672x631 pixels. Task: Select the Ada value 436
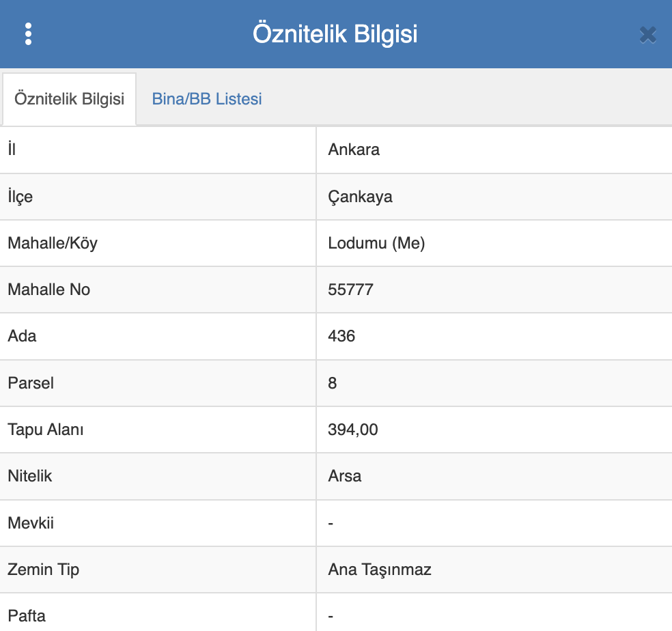point(341,336)
